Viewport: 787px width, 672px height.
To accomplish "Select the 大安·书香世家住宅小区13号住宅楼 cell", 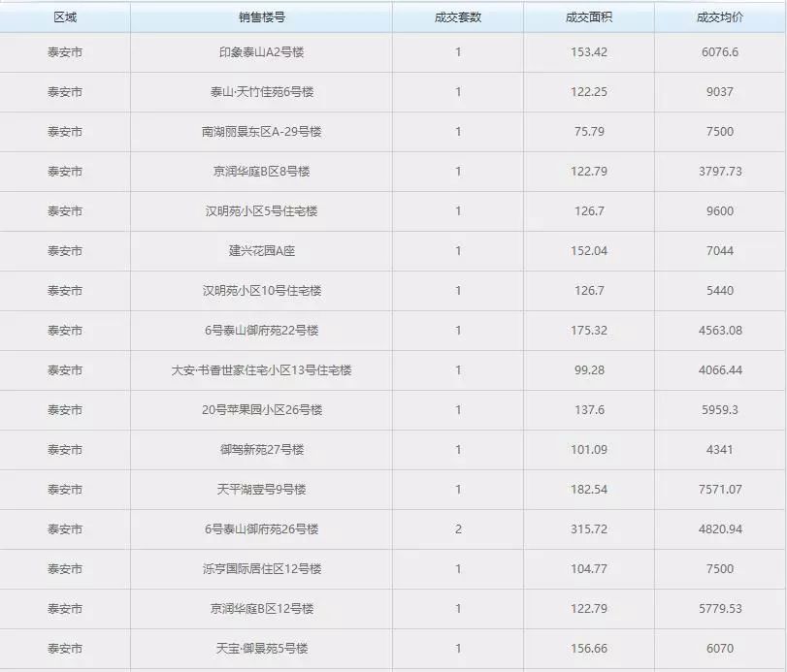I will 261,370.
